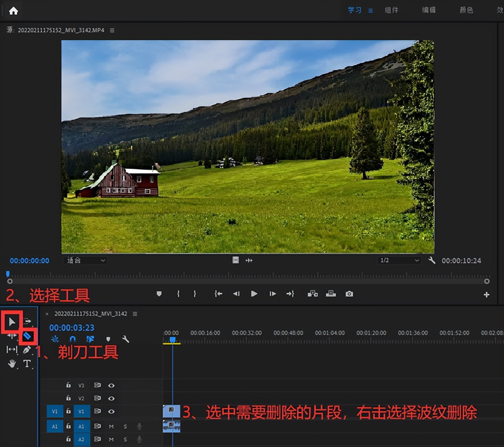Image resolution: width=504 pixels, height=447 pixels.
Task: Toggle V3 track lock
Action: pos(69,385)
